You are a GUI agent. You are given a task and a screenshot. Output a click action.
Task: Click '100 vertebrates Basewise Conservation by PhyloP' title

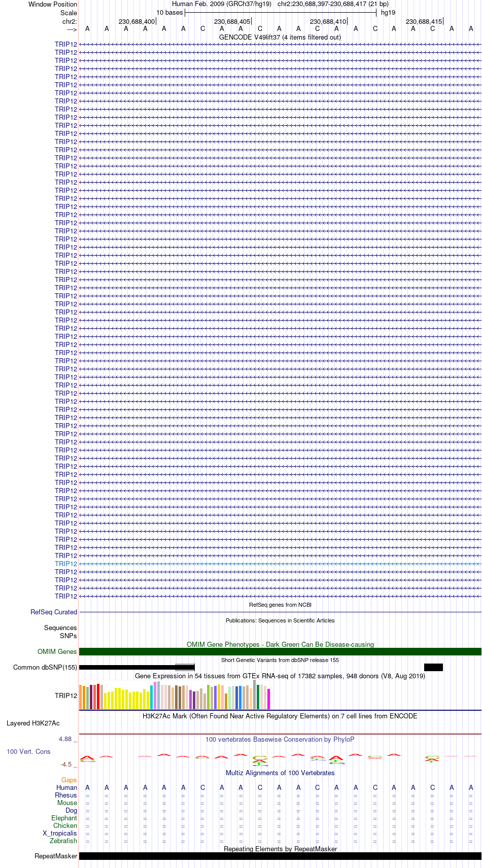pos(280,739)
